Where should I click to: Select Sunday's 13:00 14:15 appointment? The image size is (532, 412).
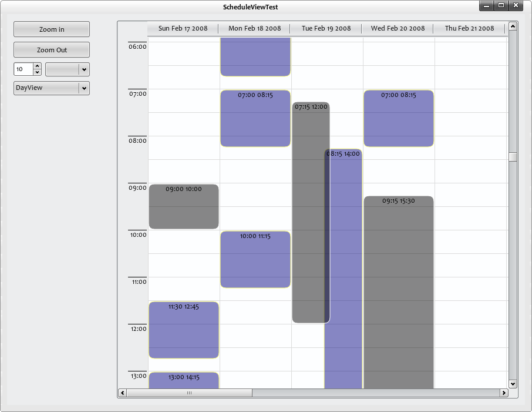pyautogui.click(x=184, y=380)
